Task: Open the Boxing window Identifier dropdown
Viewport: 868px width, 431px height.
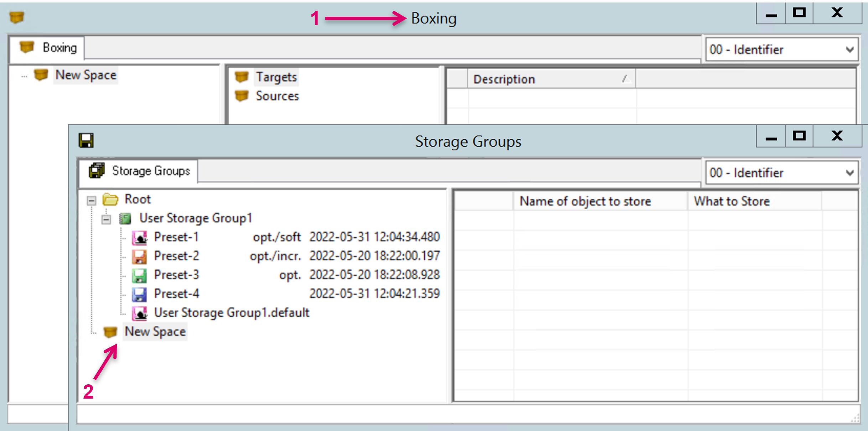Action: click(x=850, y=50)
